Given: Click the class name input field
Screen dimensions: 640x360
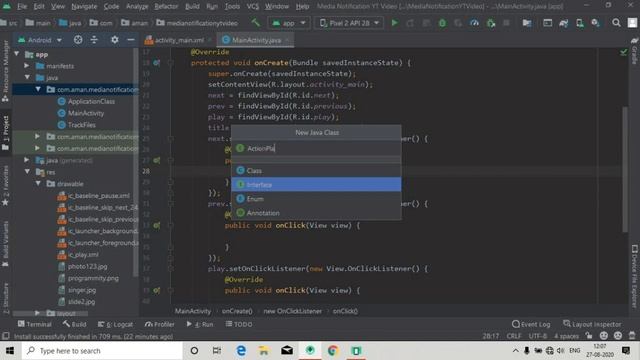Looking at the screenshot, I should click(316, 149).
